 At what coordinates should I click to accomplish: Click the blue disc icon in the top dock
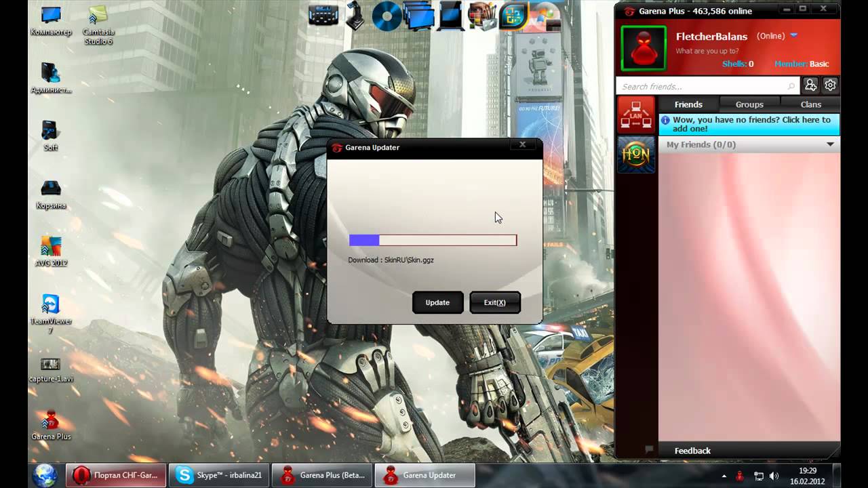387,16
